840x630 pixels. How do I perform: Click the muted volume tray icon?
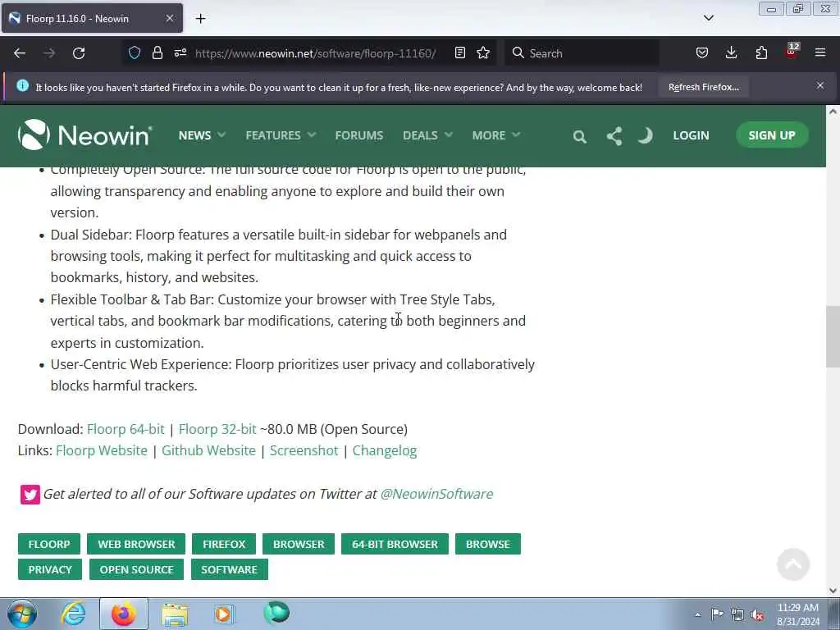757,614
